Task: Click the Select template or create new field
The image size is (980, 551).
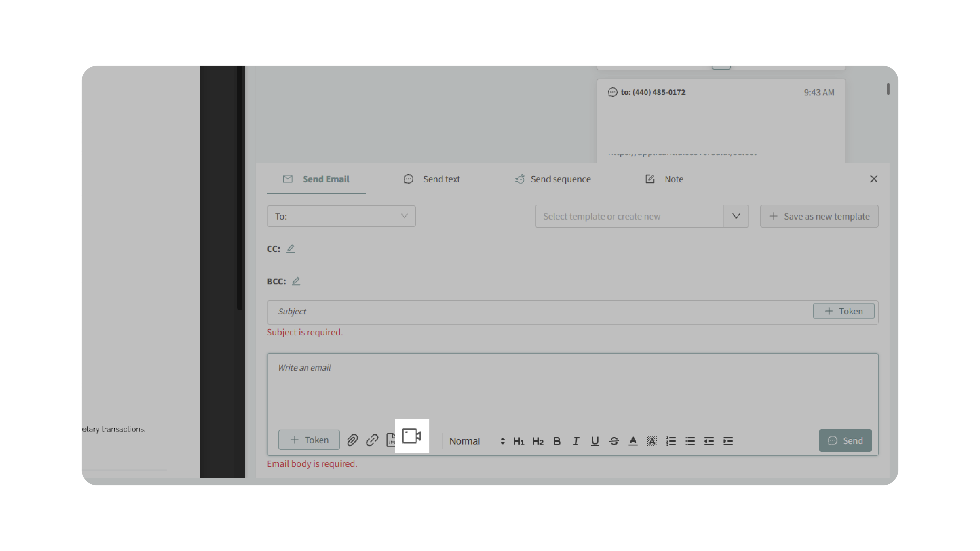Action: pos(629,216)
